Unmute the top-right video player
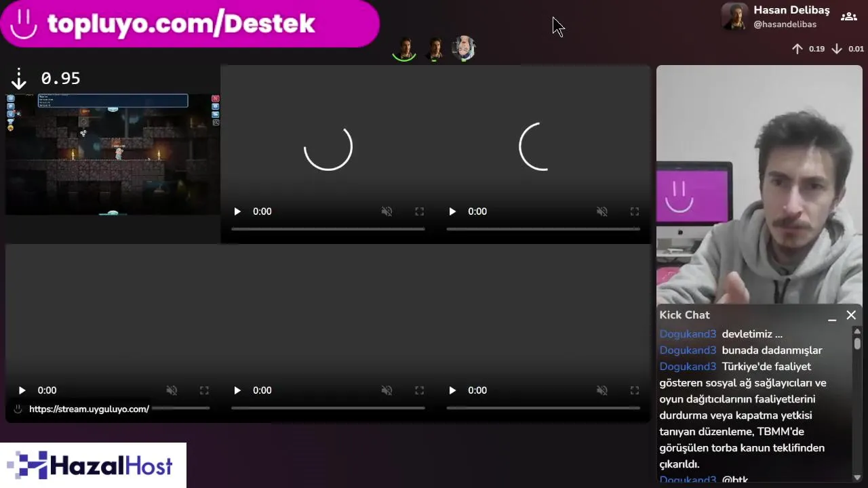The height and width of the screenshot is (488, 868). click(x=601, y=211)
